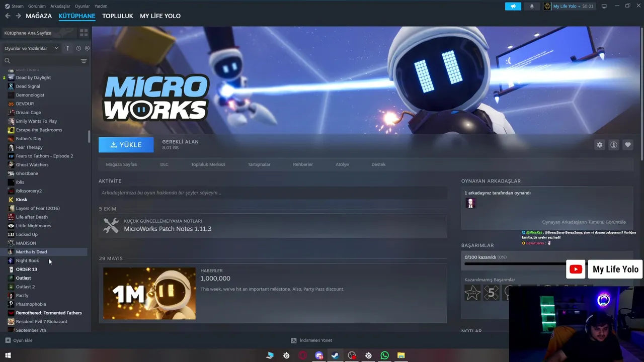
Task: Open the Steam menu
Action: click(14, 6)
